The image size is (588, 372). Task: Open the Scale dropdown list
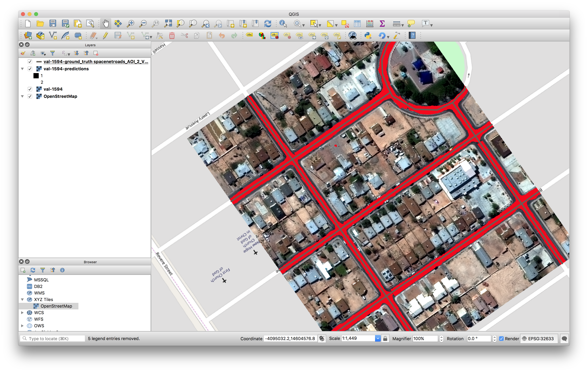coord(378,338)
